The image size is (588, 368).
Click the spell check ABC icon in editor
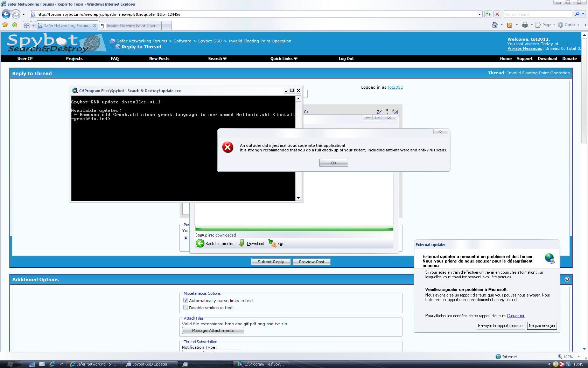click(x=379, y=111)
